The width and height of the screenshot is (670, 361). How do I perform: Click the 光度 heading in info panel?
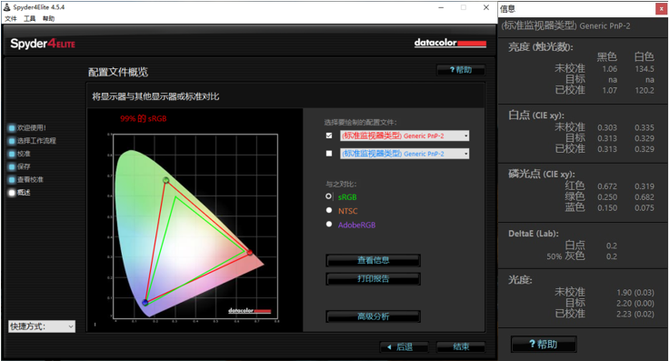pyautogui.click(x=520, y=280)
